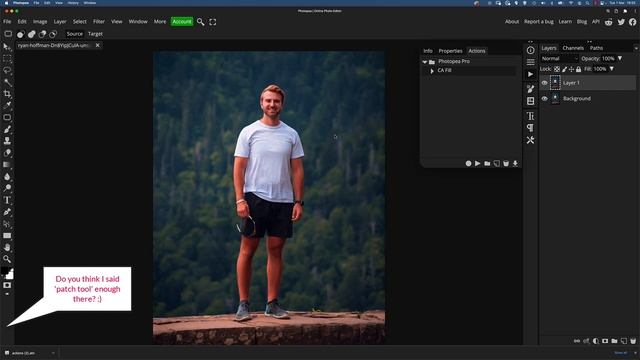The image size is (640, 360).
Task: Select the Gradient tool
Action: pyautogui.click(x=7, y=164)
